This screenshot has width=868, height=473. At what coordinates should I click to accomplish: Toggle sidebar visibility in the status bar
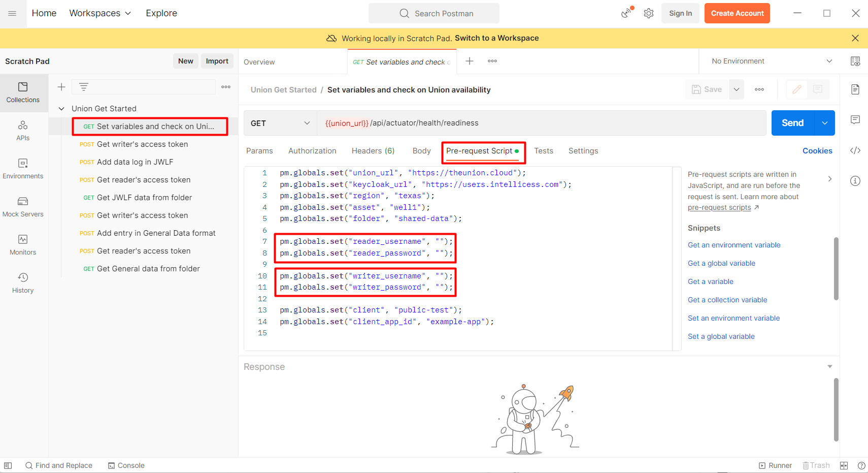point(8,465)
